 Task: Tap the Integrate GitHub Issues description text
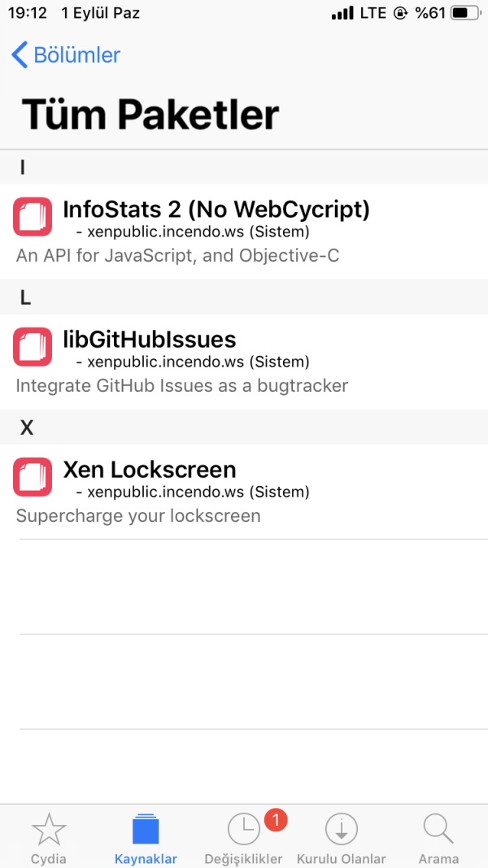pyautogui.click(x=181, y=386)
